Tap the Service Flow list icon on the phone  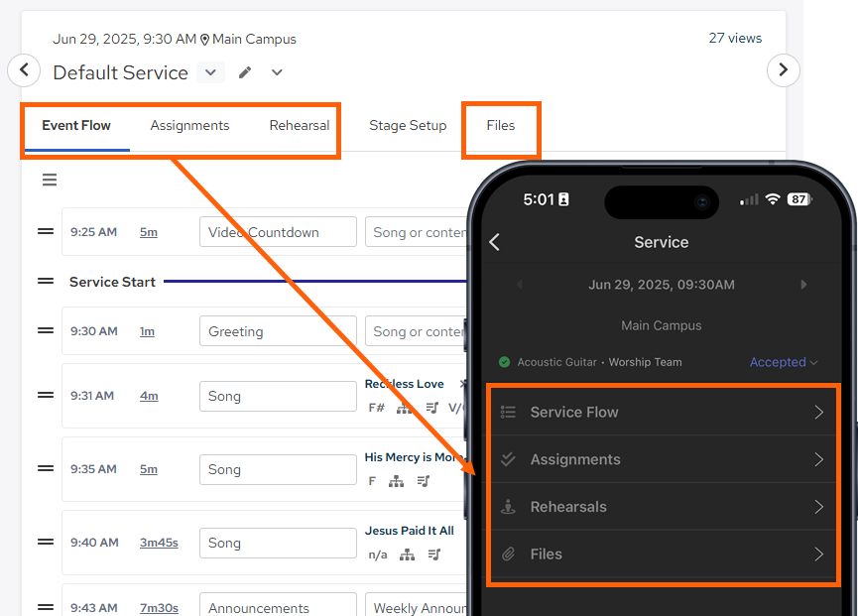tap(509, 412)
